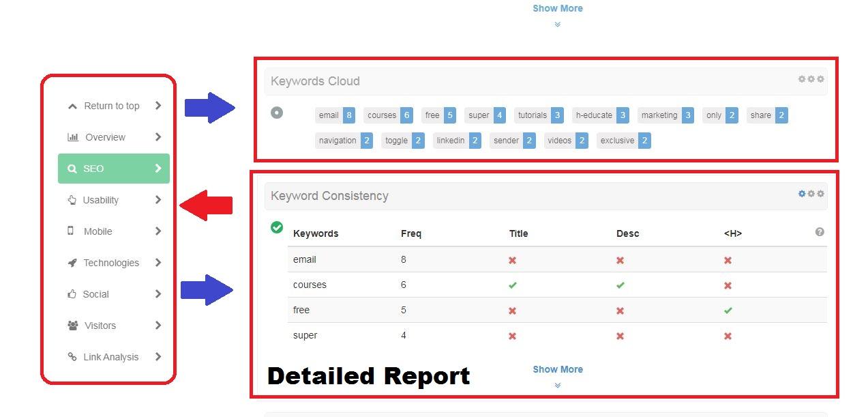Click the Show More link at page top
This screenshot has height=417, width=868.
click(x=557, y=8)
